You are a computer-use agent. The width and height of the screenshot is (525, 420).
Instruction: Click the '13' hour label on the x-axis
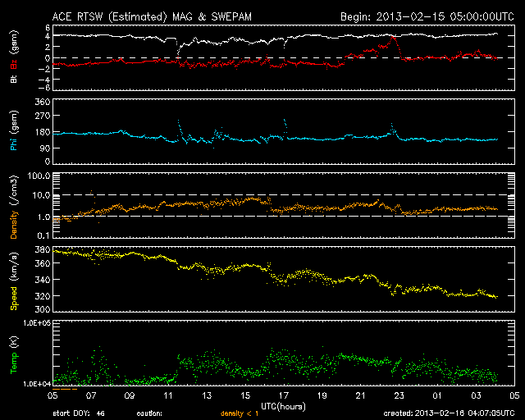[x=207, y=395]
